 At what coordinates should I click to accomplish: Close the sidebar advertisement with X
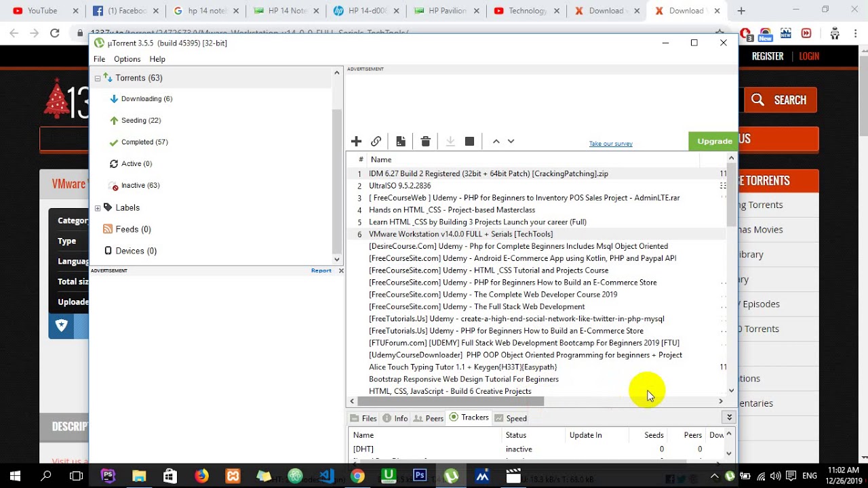tap(341, 270)
